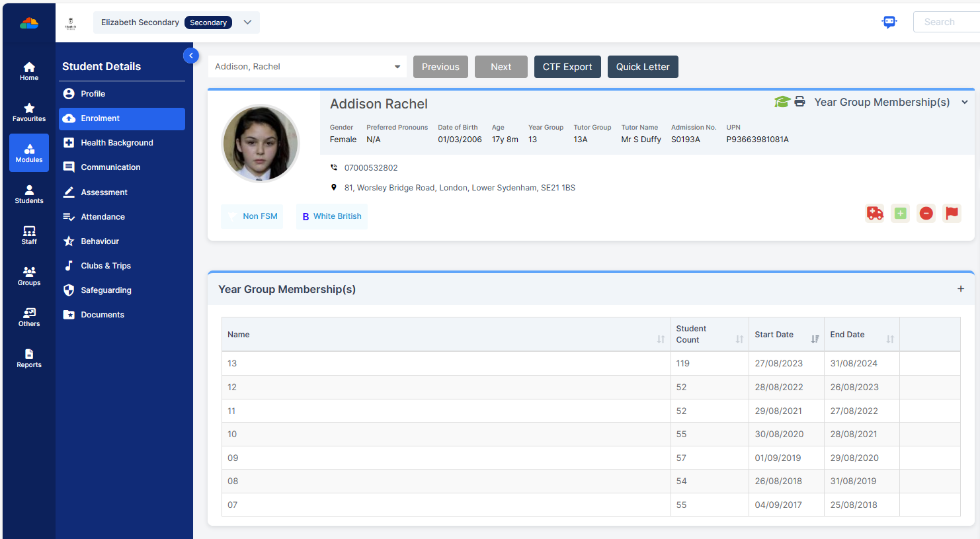The image size is (980, 539).
Task: Click Rachel Addison's profile photo
Action: (260, 143)
